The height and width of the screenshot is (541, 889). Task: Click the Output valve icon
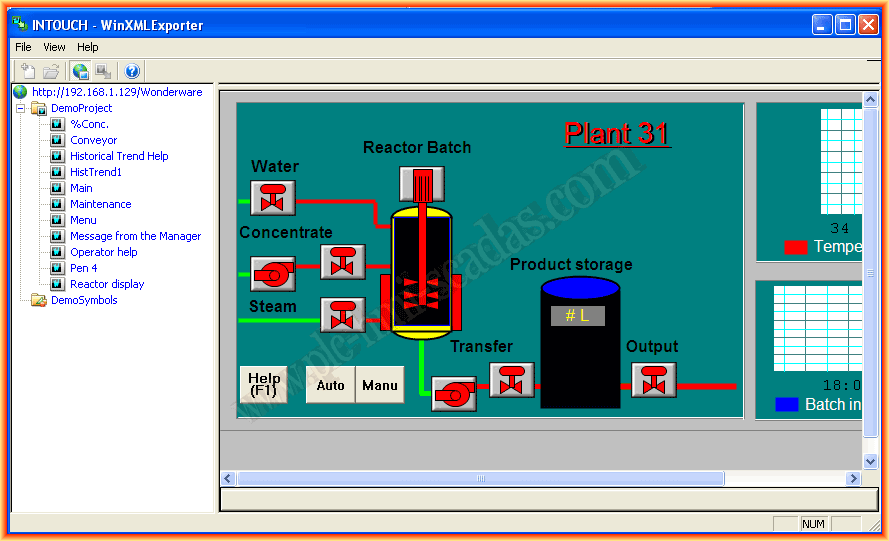click(x=654, y=380)
